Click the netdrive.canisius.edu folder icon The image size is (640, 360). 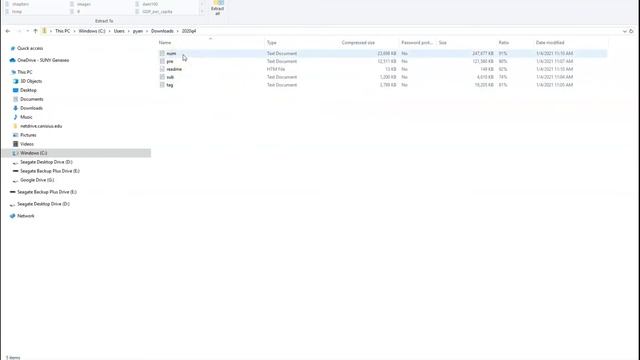point(16,126)
